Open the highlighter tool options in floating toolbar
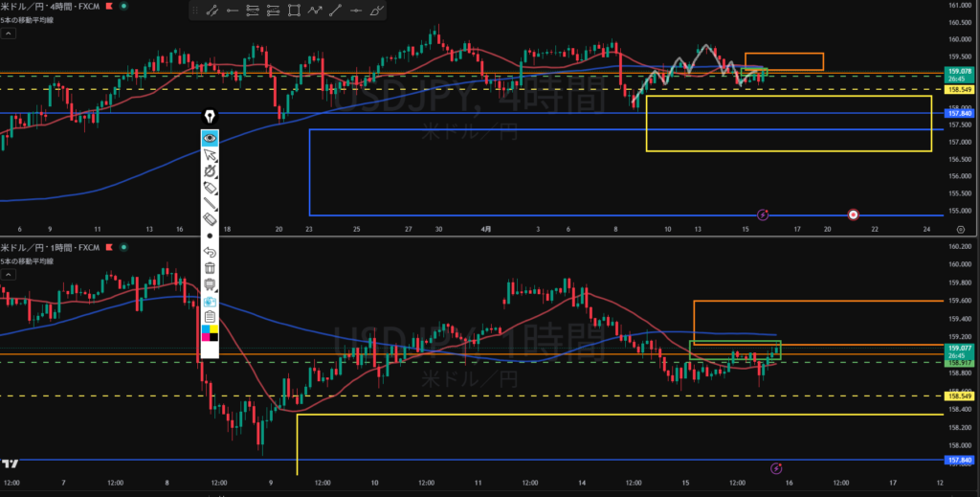Viewport: 980px width, 497px height. coord(210,188)
